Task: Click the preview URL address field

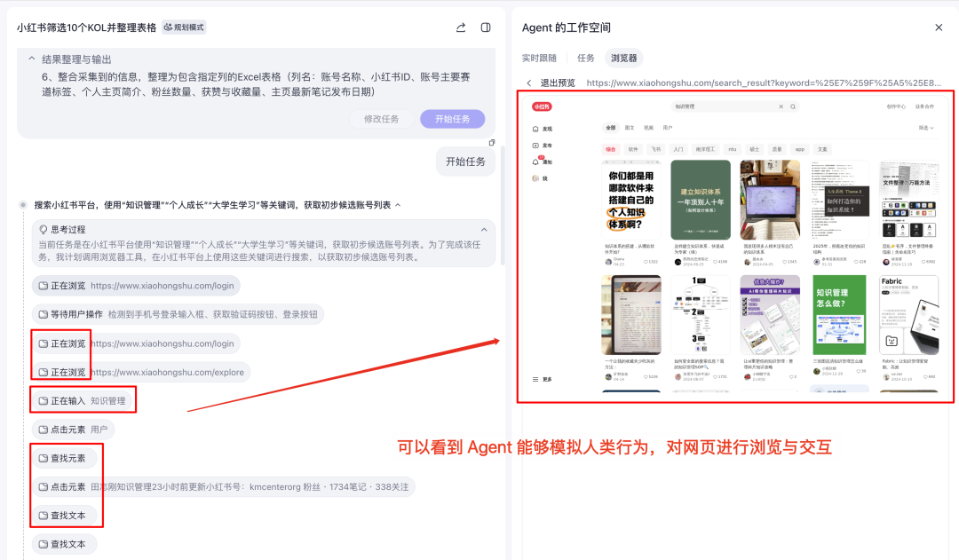Action: coord(764,83)
